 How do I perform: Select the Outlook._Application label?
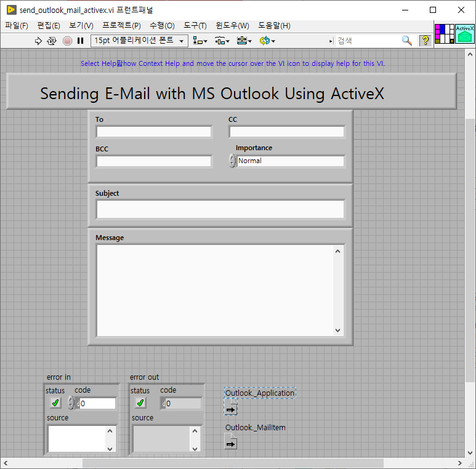click(260, 393)
